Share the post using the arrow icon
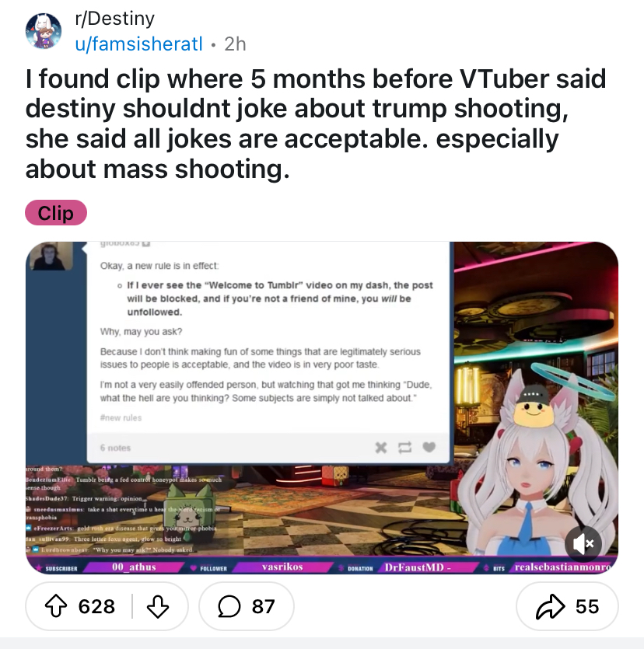The height and width of the screenshot is (649, 644). (x=550, y=607)
